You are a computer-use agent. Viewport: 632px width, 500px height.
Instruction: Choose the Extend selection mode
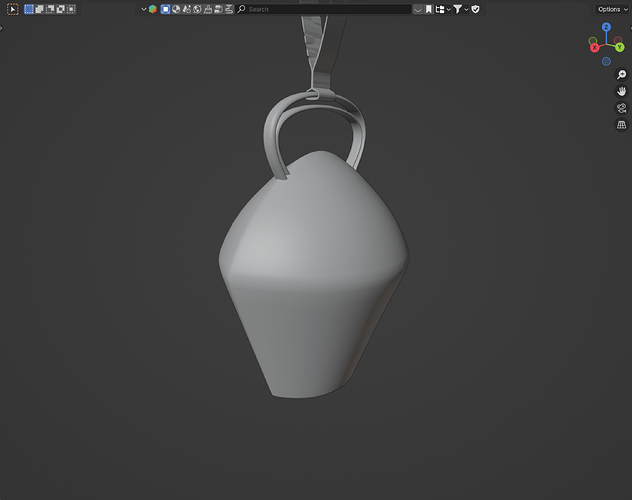(40, 9)
